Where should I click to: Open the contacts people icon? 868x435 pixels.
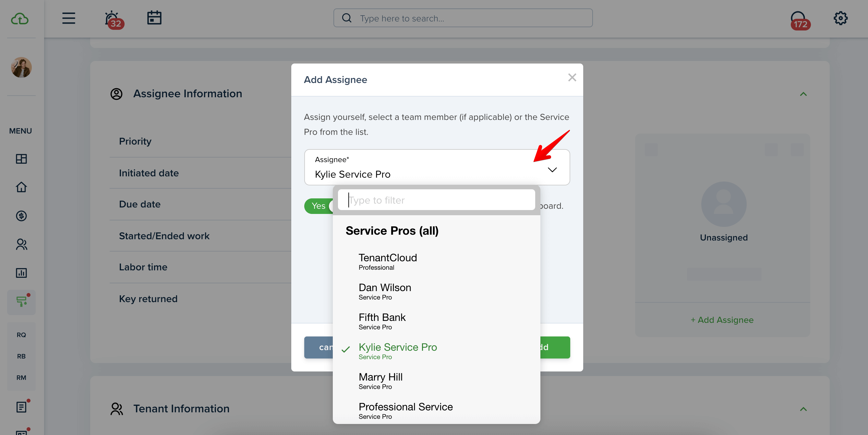(21, 244)
